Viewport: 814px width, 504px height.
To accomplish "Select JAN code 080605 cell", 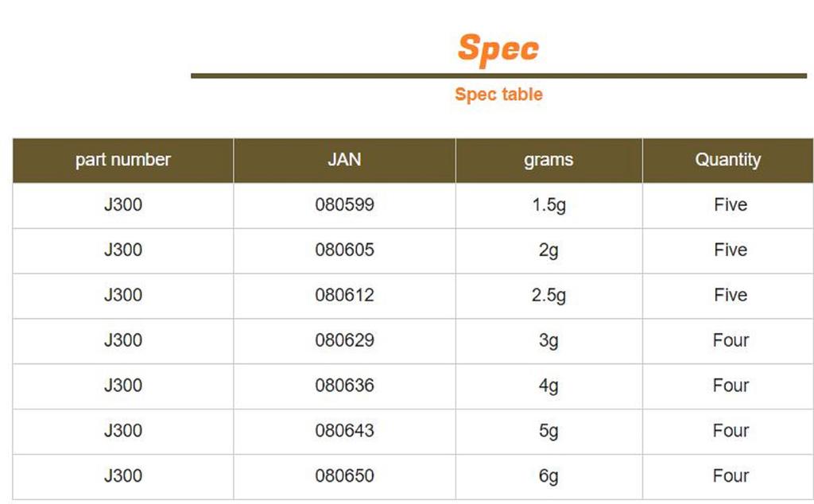I will pos(344,250).
